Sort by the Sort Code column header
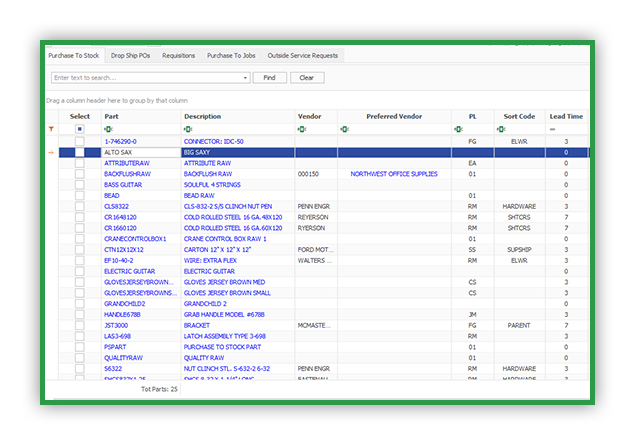The image size is (635, 445). coord(519,117)
